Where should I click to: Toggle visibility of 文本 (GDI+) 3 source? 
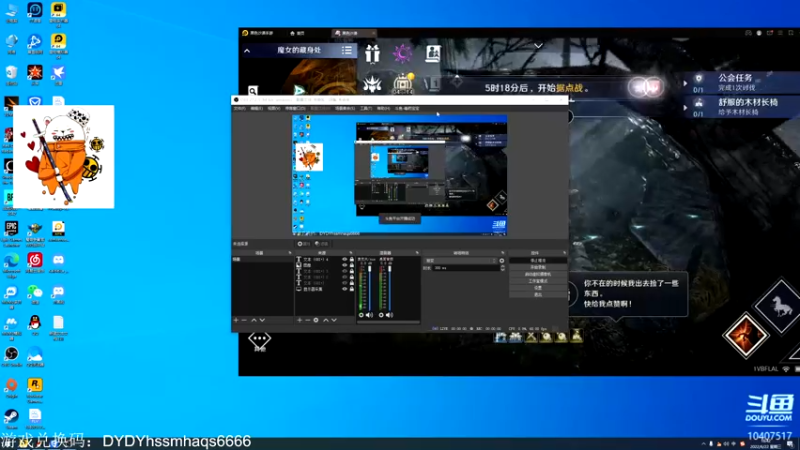coord(344,271)
